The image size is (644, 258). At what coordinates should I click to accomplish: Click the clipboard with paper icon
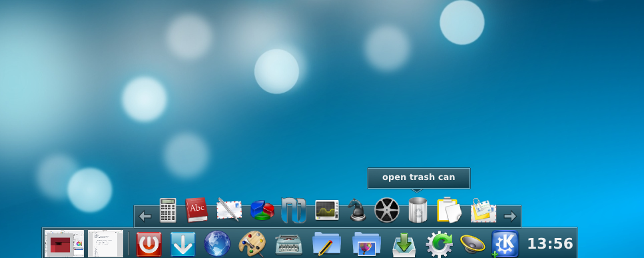[450, 210]
